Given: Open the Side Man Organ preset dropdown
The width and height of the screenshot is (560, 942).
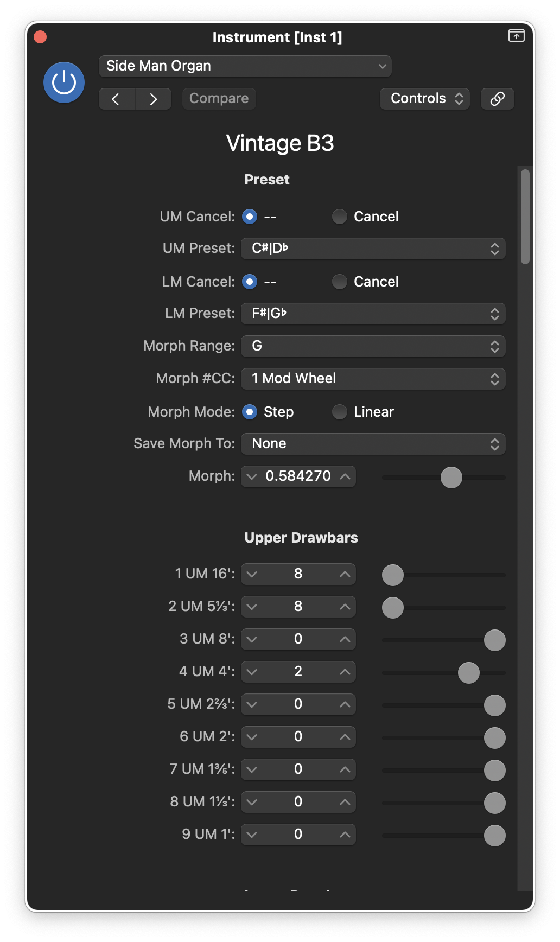Looking at the screenshot, I should (x=245, y=66).
